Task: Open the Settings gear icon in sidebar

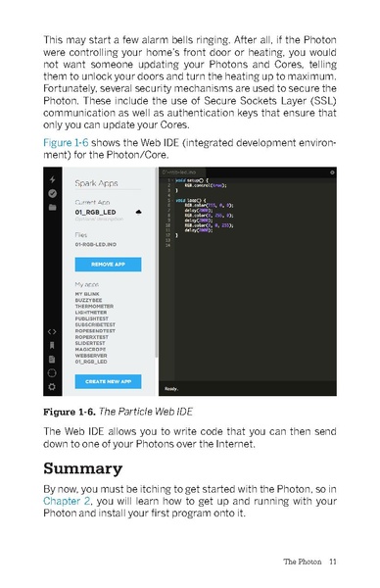Action: (x=52, y=386)
